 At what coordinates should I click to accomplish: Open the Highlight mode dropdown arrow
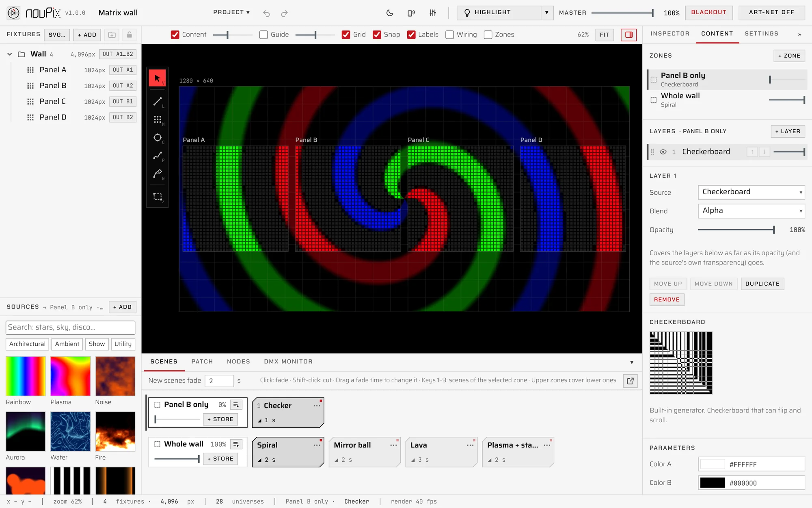point(547,13)
